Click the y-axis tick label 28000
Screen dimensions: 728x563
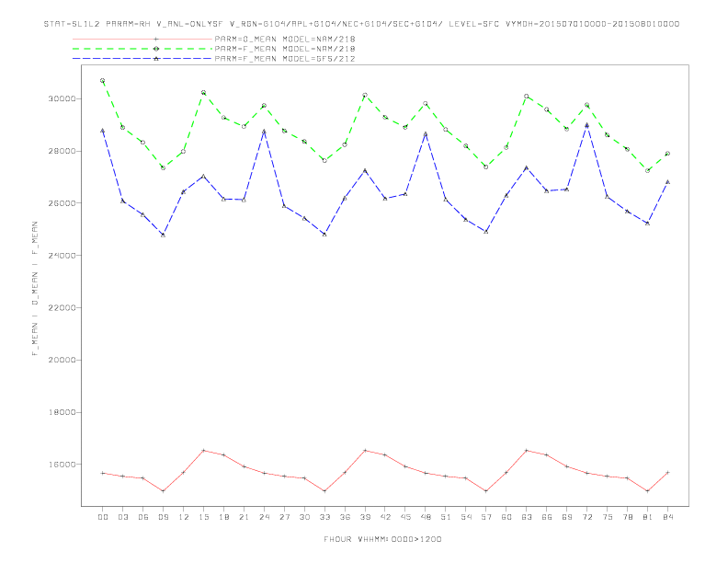(x=62, y=152)
